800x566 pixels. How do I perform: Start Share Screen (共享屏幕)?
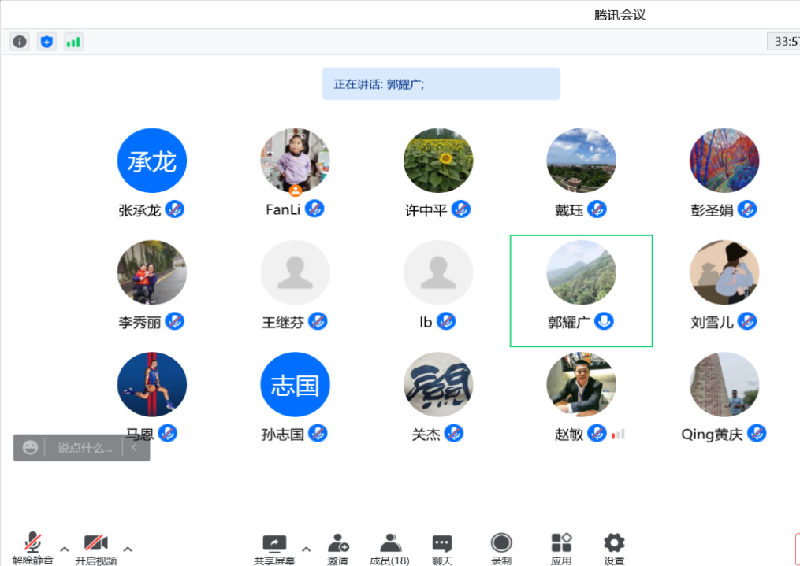(x=274, y=548)
